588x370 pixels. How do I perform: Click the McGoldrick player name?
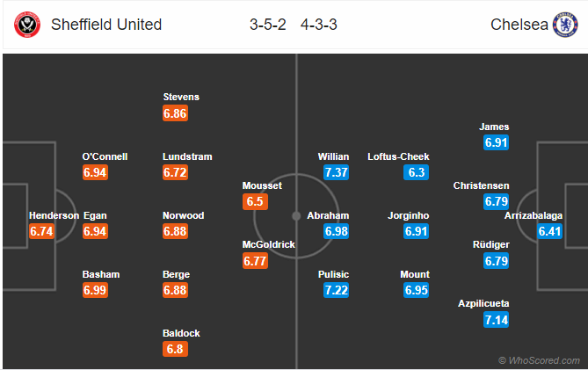tap(268, 244)
